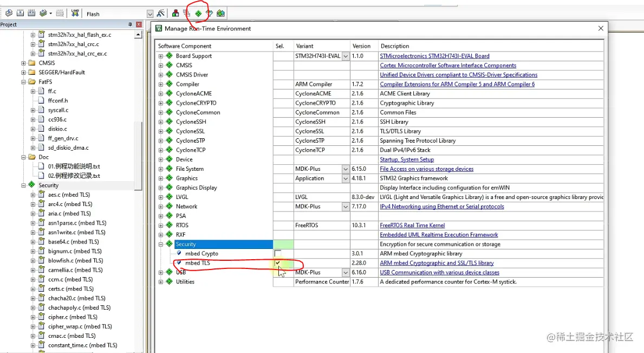Viewport: 644px width, 353px height.
Task: Collapse the Security component in RTE dialog
Action: point(160,244)
